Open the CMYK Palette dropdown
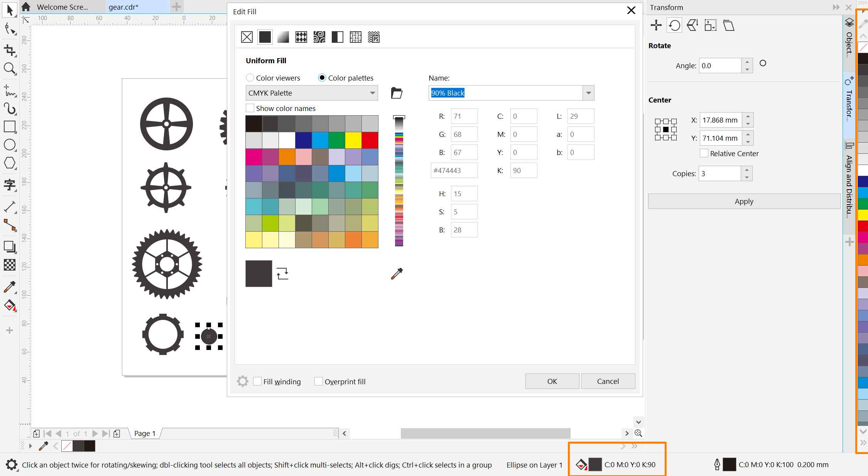 pos(372,93)
